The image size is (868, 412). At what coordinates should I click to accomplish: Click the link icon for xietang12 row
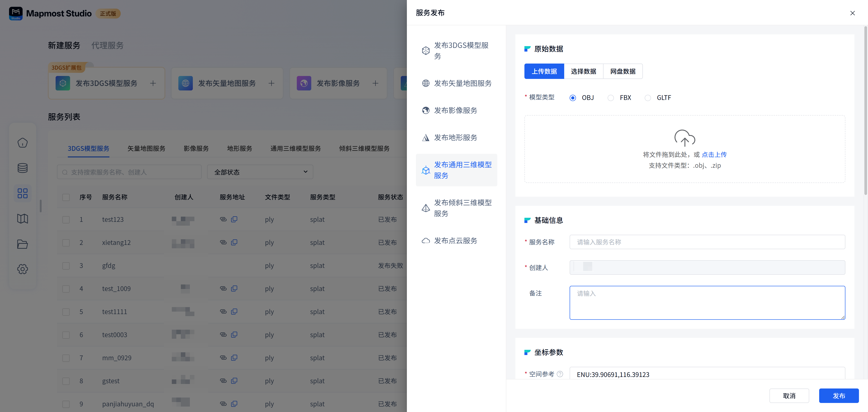tap(223, 242)
